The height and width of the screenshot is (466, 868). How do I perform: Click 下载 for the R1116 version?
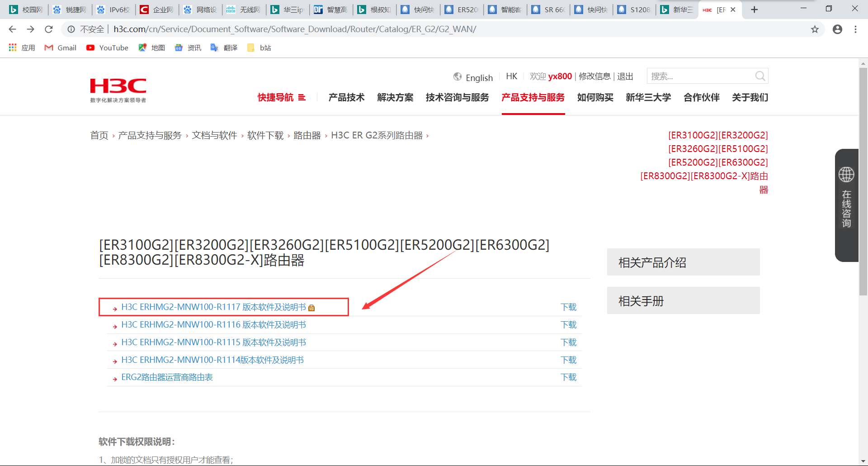coord(568,325)
